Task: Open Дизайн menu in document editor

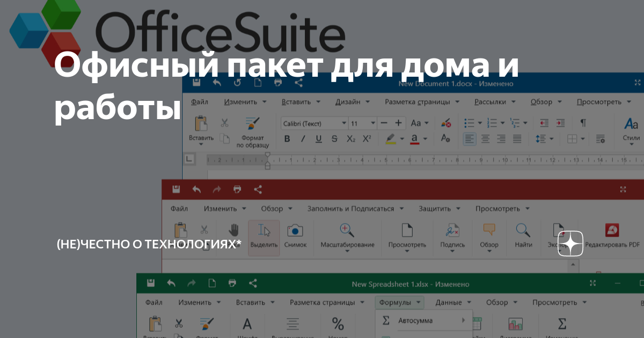Action: 352,101
